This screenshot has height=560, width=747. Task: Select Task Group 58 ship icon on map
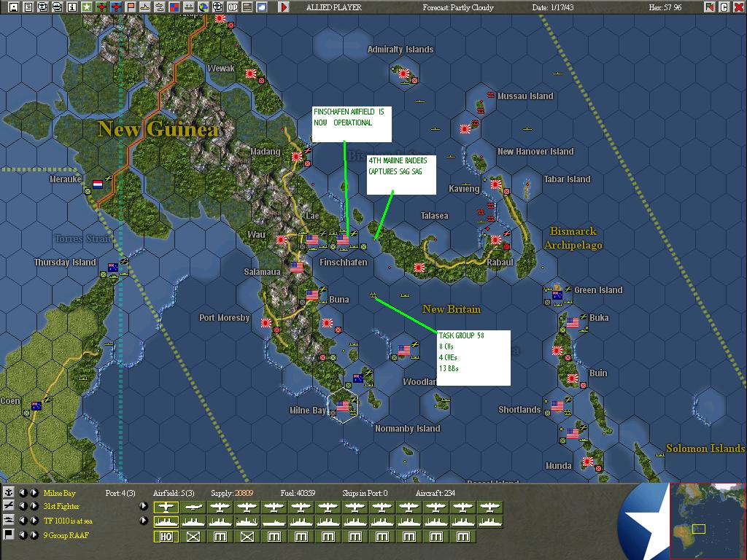point(373,295)
